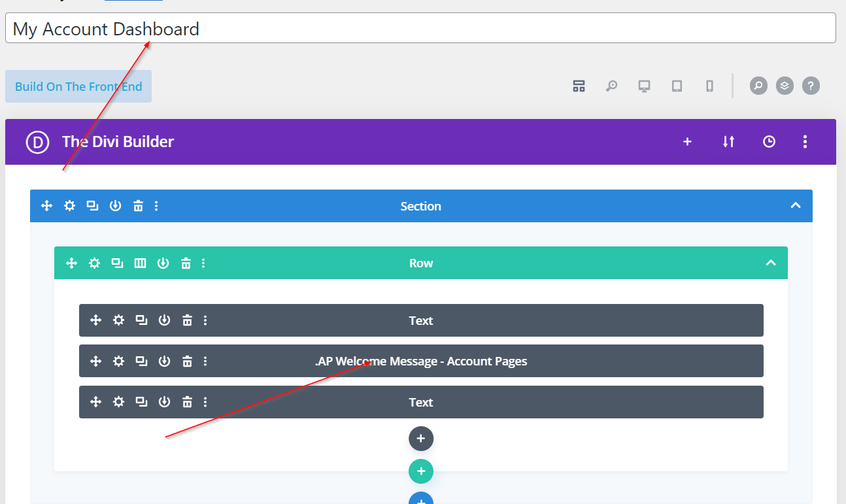Screen dimensions: 846x504
Task: Switch to wireframe view icon
Action: point(579,86)
